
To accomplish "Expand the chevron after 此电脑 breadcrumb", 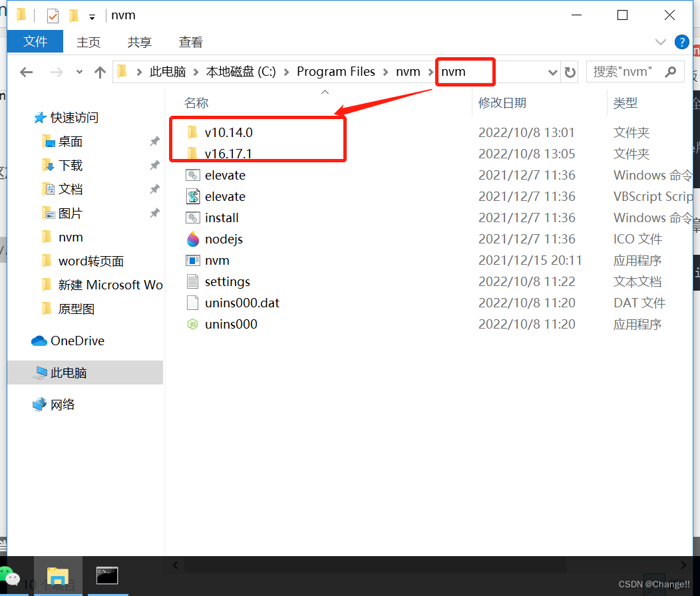I will click(196, 72).
